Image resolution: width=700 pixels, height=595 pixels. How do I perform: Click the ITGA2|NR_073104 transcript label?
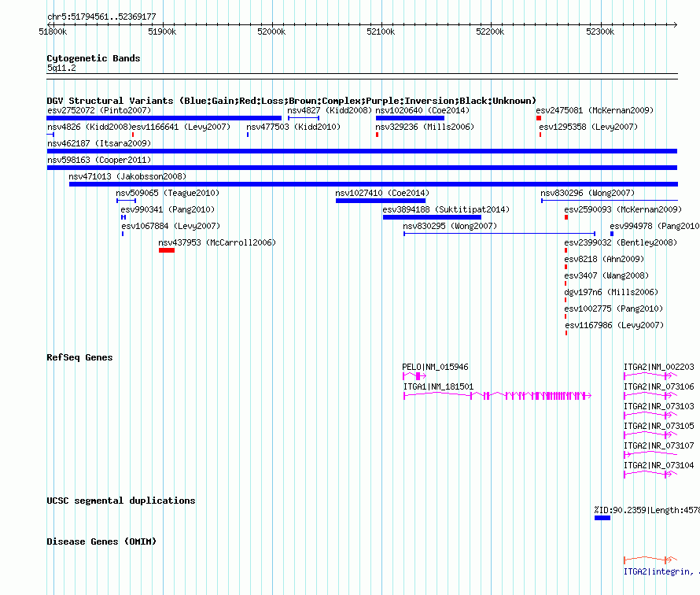[x=659, y=465]
